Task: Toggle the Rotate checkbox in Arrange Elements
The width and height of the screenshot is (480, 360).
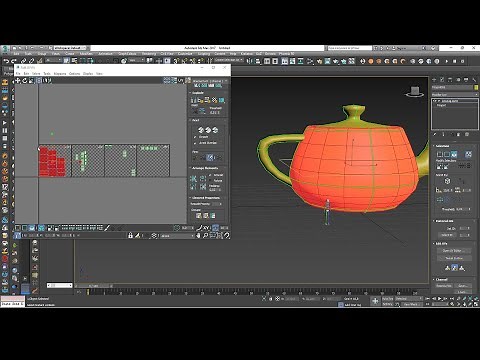Action: [210, 180]
